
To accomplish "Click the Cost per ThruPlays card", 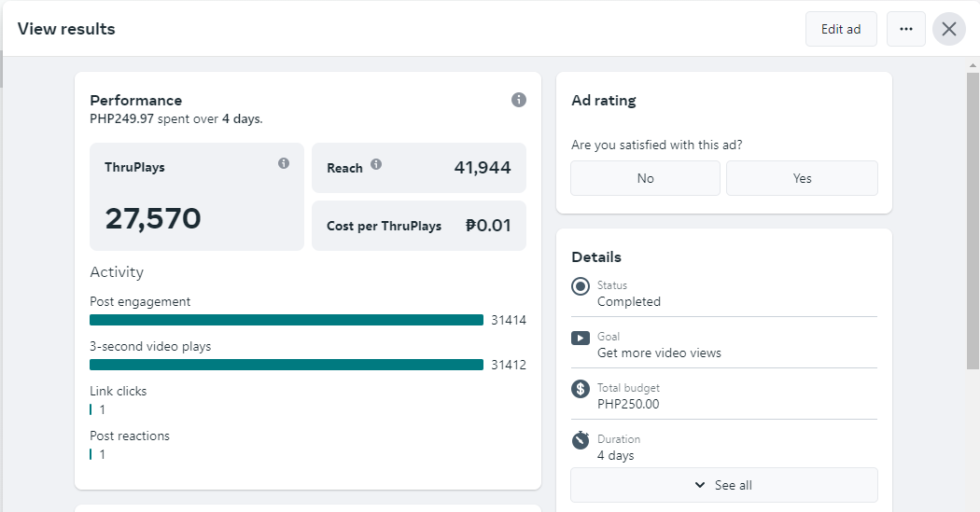I will pos(419,226).
